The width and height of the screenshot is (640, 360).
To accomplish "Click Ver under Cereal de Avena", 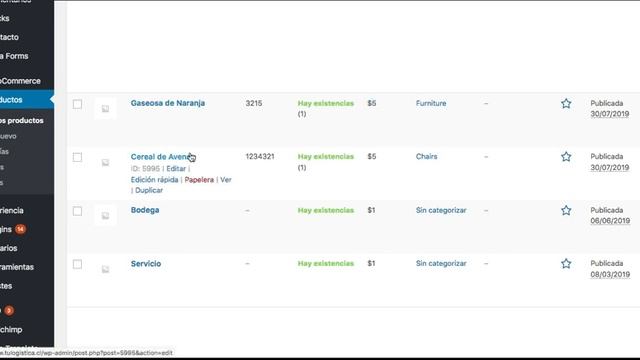I will (226, 180).
